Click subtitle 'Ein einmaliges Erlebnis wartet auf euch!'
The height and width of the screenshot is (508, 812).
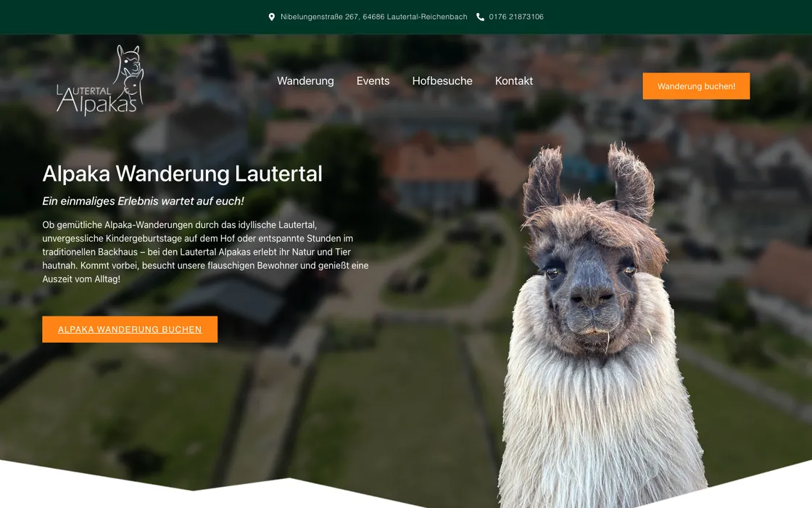pos(143,201)
